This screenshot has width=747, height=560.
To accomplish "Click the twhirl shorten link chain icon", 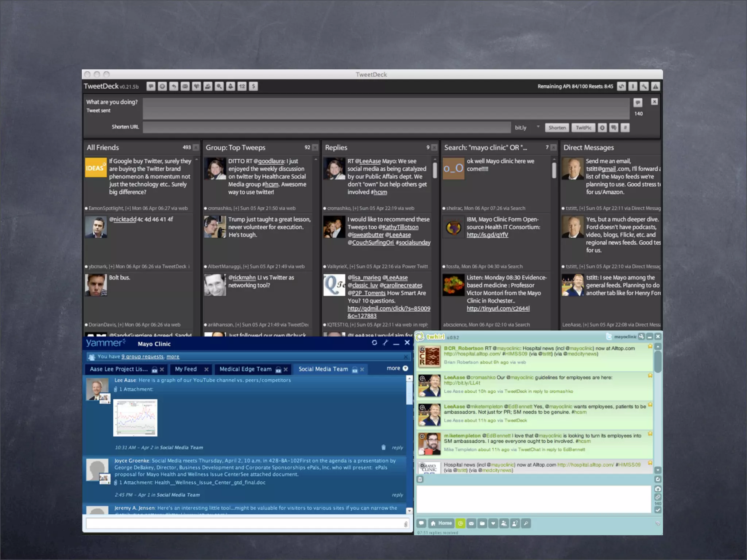I will 658,497.
